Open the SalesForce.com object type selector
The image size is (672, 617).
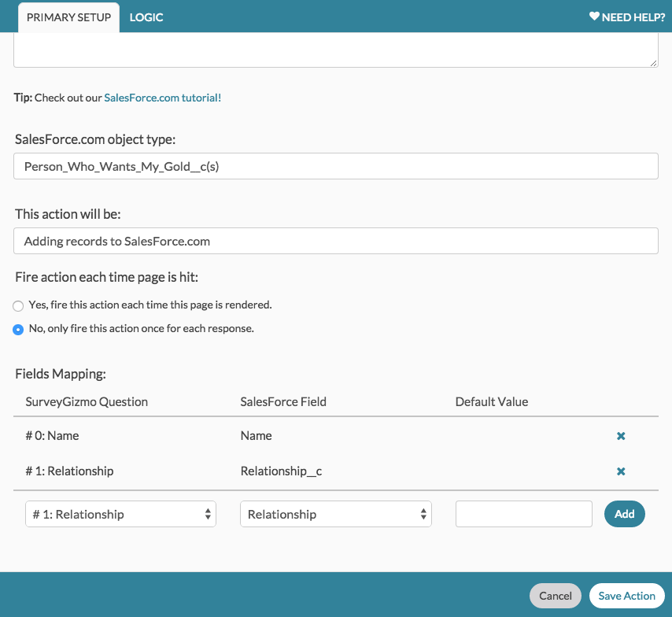pos(335,166)
